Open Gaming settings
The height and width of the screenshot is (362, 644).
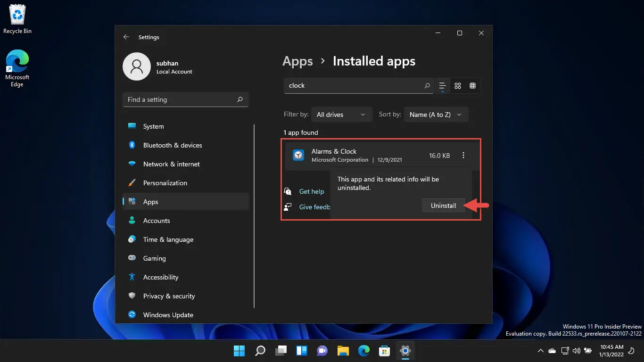(185, 258)
